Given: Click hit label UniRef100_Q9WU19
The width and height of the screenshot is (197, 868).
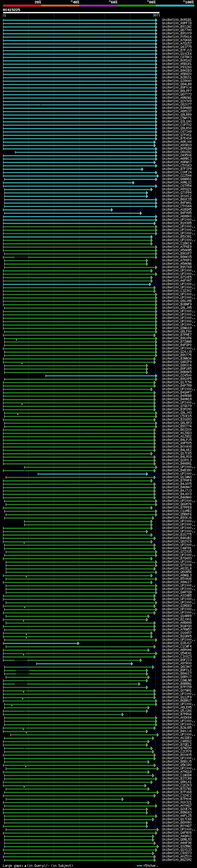Looking at the screenshot, I should pyautogui.click(x=176, y=328).
